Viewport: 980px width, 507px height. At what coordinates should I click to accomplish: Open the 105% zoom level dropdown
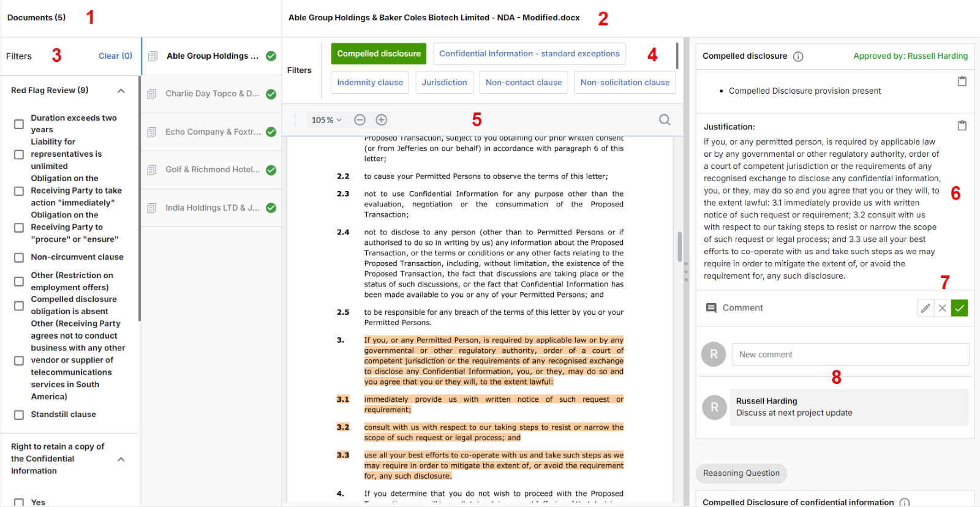(x=326, y=120)
